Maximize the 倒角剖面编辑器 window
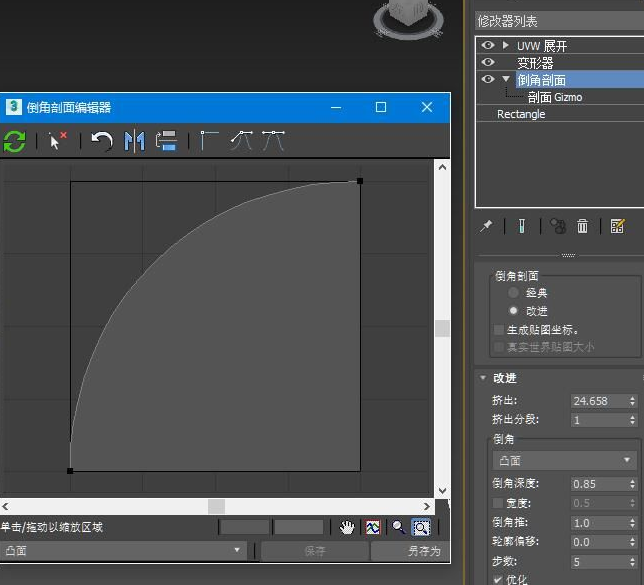The image size is (644, 585). click(x=381, y=107)
